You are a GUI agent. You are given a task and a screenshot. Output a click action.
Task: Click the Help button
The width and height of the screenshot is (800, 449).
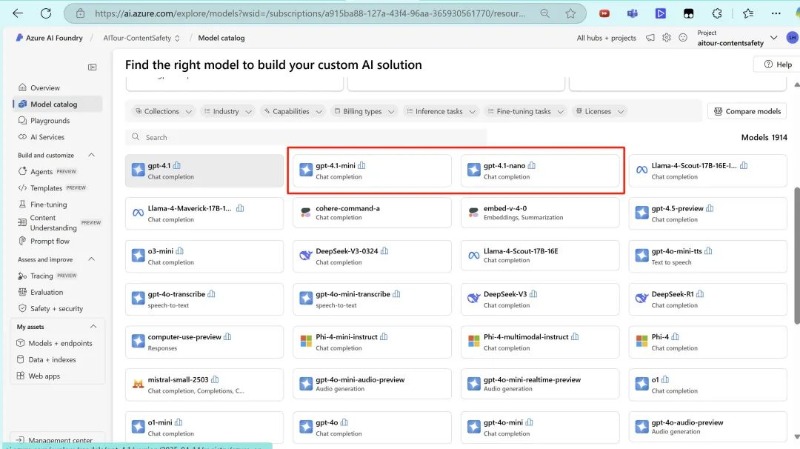click(778, 64)
